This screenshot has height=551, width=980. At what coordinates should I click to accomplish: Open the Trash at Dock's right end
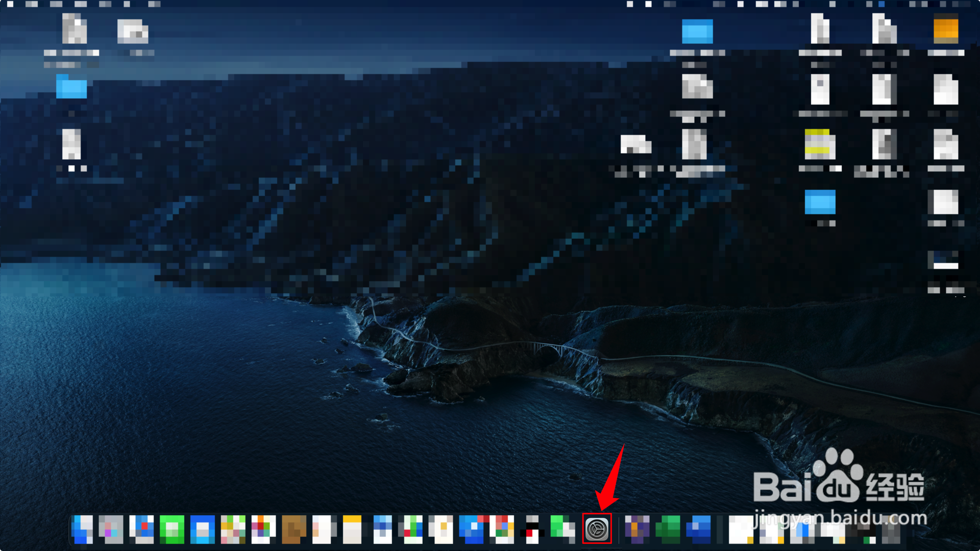pos(891,531)
